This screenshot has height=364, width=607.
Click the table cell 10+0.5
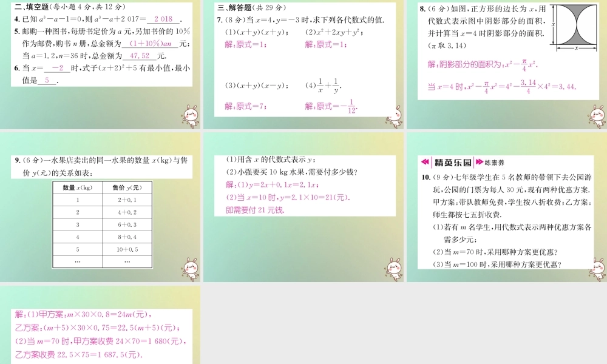pyautogui.click(x=127, y=249)
